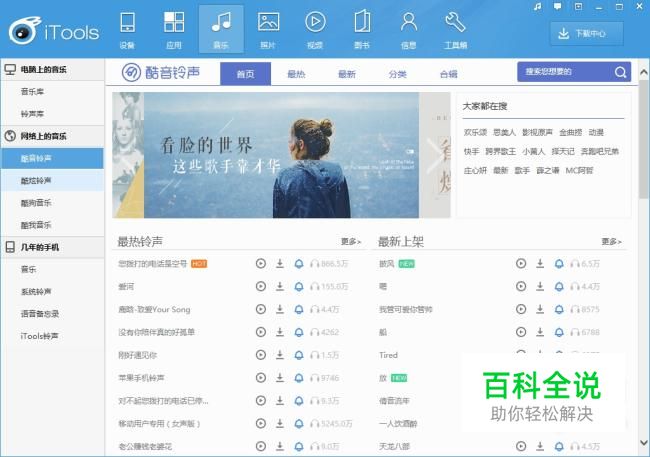
Task: Set 您拨打的电话是空号 as ringtone via bell
Action: tap(299, 263)
